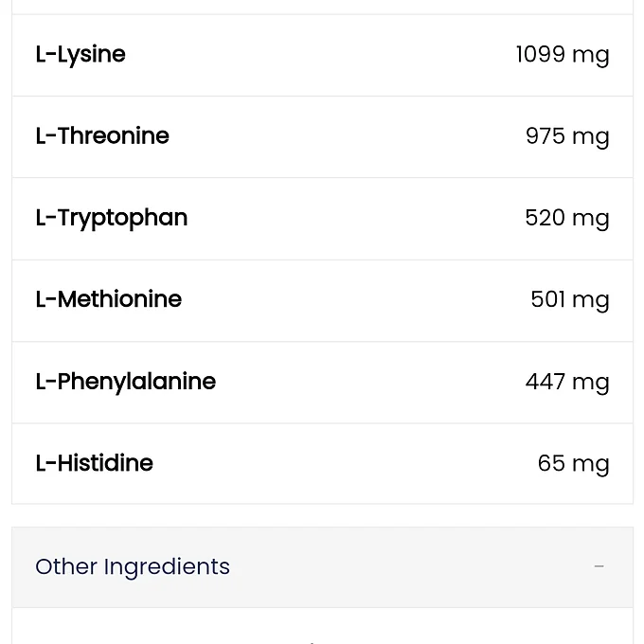Select the L-Lysine ingredient name

tap(80, 55)
